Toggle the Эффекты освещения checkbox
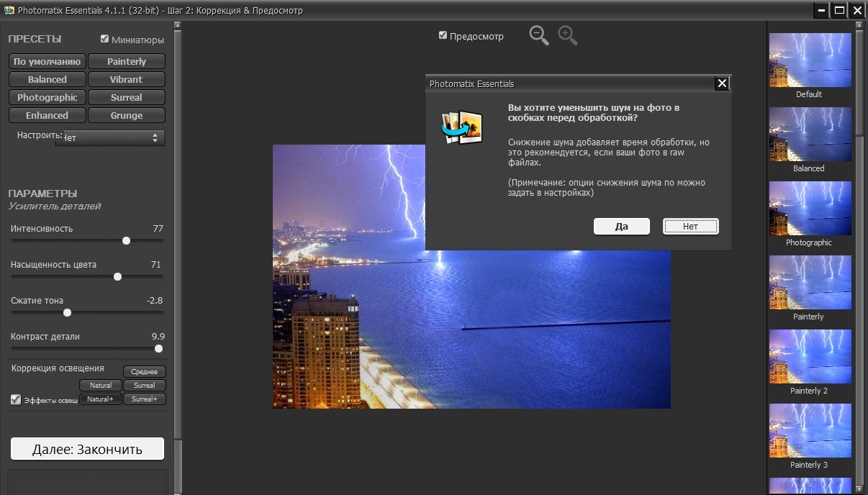 (16, 399)
